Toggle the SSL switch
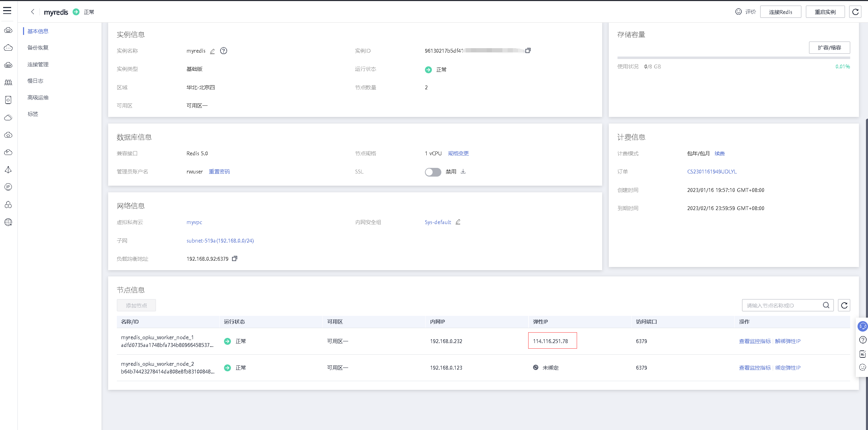Viewport: 868px width, 430px height. tap(433, 172)
